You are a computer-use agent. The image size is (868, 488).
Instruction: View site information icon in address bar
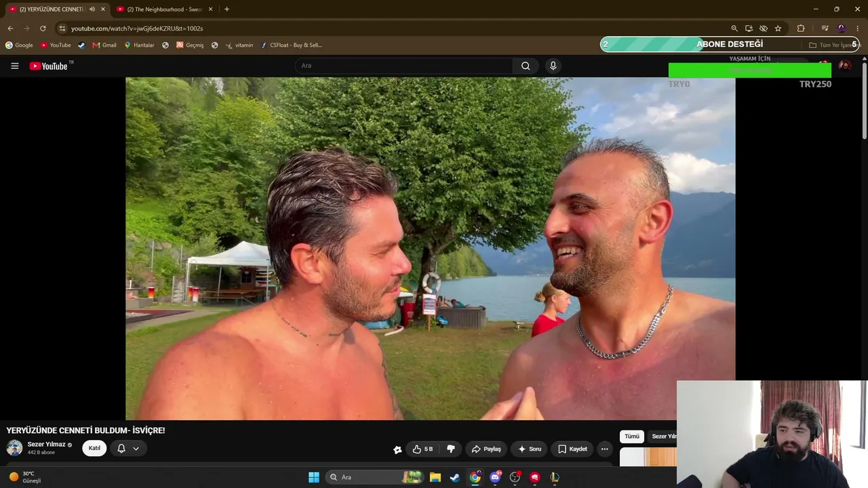coord(62,28)
